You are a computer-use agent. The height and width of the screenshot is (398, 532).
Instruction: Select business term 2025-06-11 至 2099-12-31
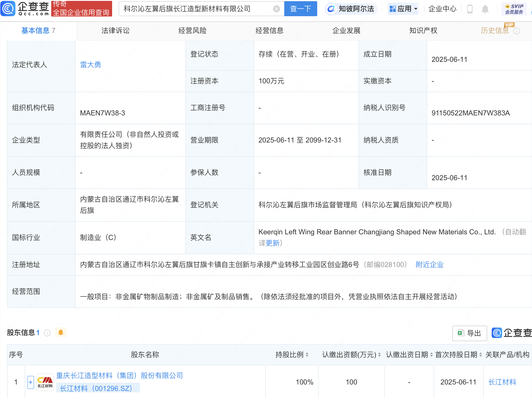[300, 140]
